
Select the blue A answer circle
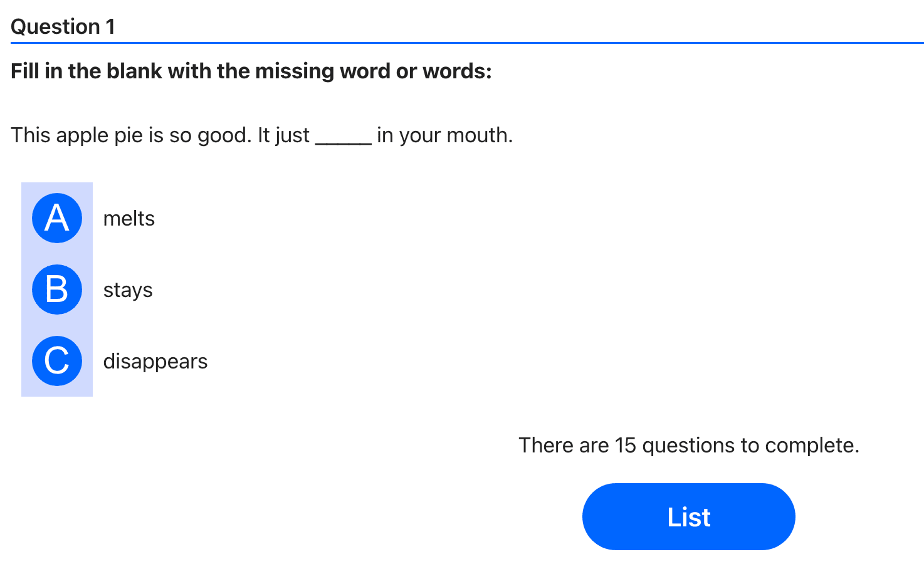pyautogui.click(x=57, y=218)
